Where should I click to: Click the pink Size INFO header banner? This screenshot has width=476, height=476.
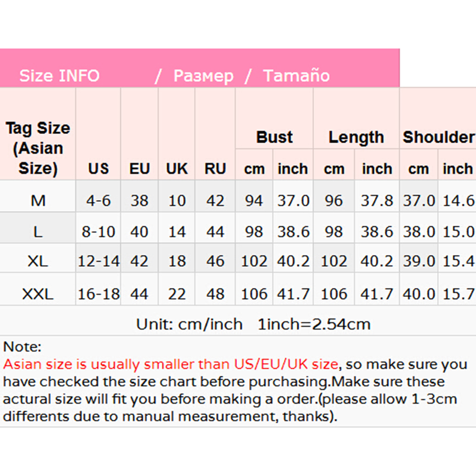[x=200, y=68]
